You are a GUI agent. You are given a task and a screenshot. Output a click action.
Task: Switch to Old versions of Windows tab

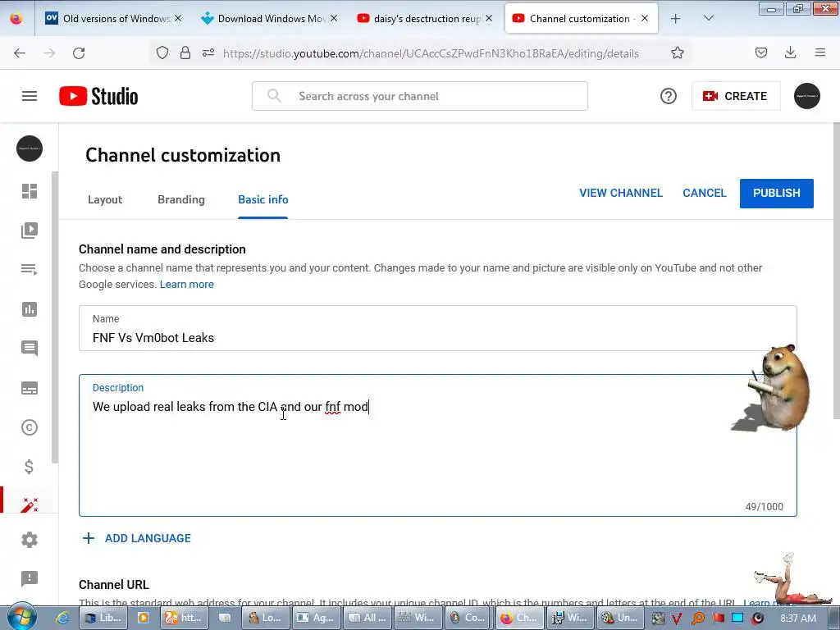(x=115, y=19)
